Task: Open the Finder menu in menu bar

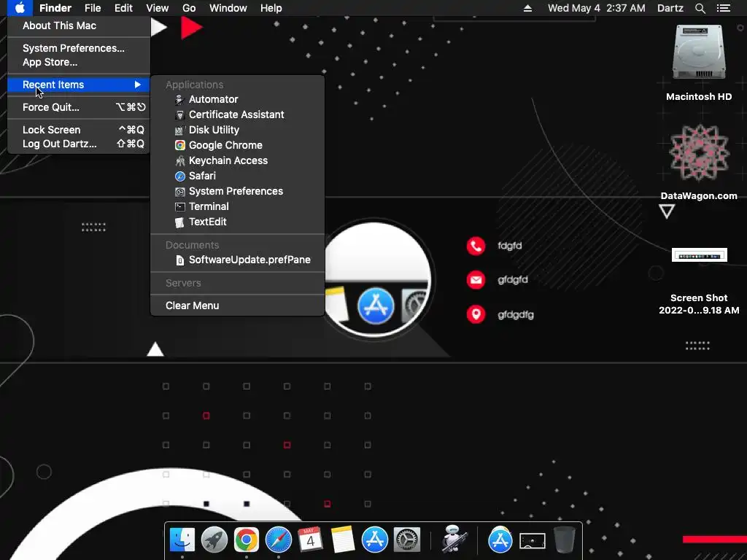Action: tap(55, 8)
